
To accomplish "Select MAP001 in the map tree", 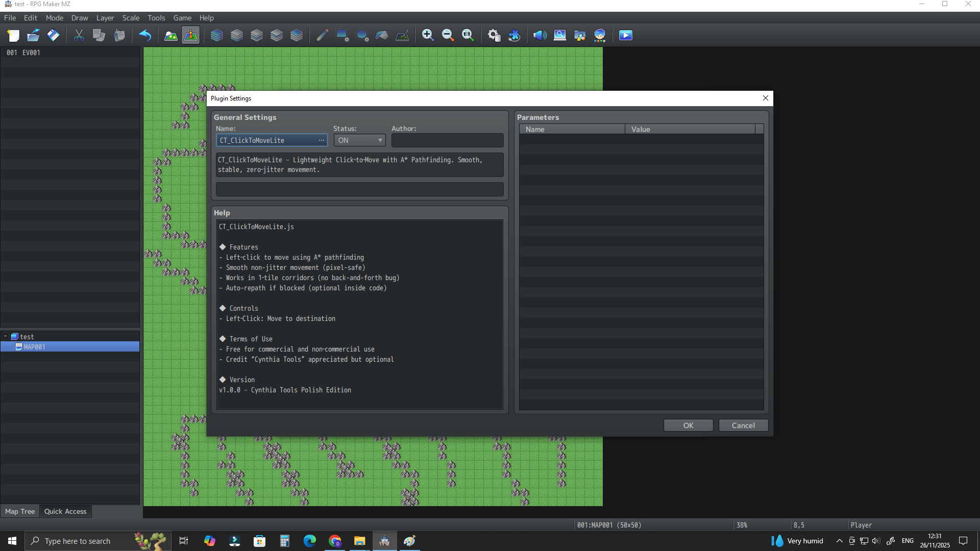I will point(34,347).
